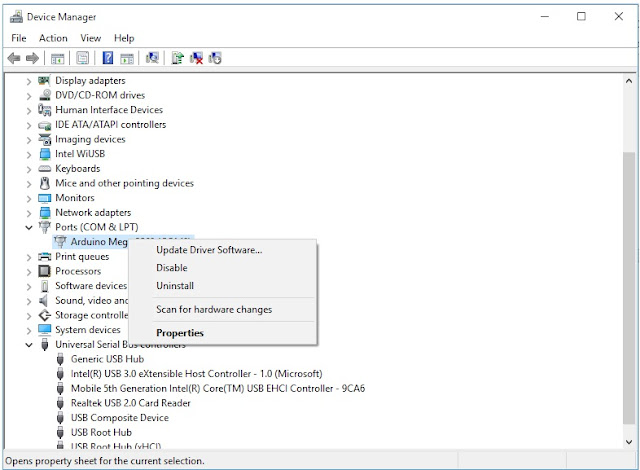Click the Device Manager title bar icon
The height and width of the screenshot is (470, 640).
coord(16,17)
